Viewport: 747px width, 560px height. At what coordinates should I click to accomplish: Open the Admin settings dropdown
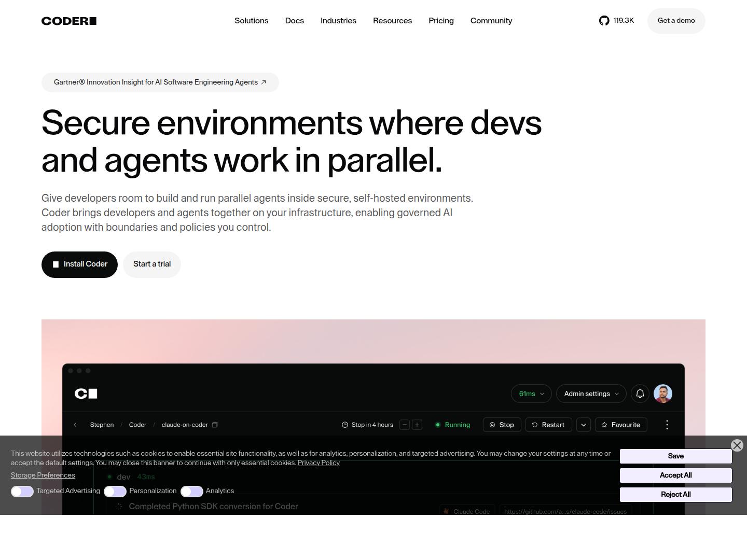pos(591,394)
